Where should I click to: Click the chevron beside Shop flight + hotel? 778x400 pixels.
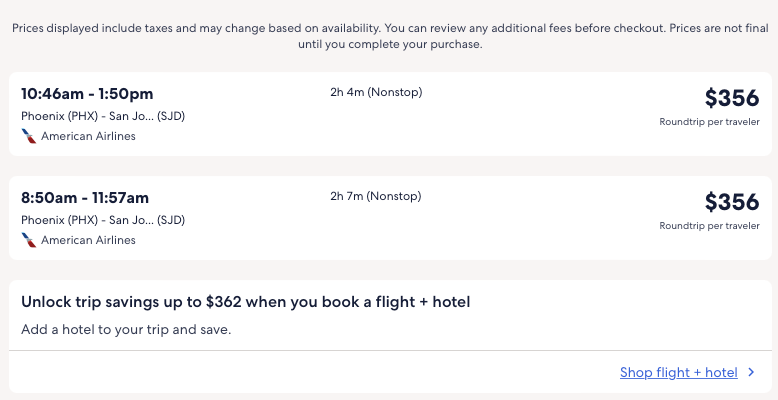tap(751, 373)
